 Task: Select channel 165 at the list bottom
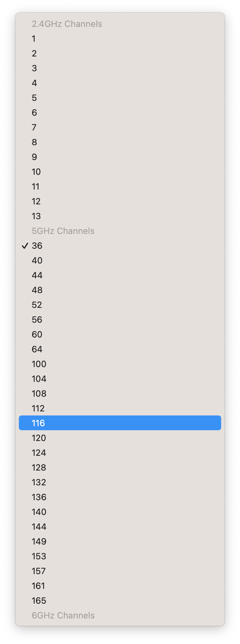(x=39, y=601)
